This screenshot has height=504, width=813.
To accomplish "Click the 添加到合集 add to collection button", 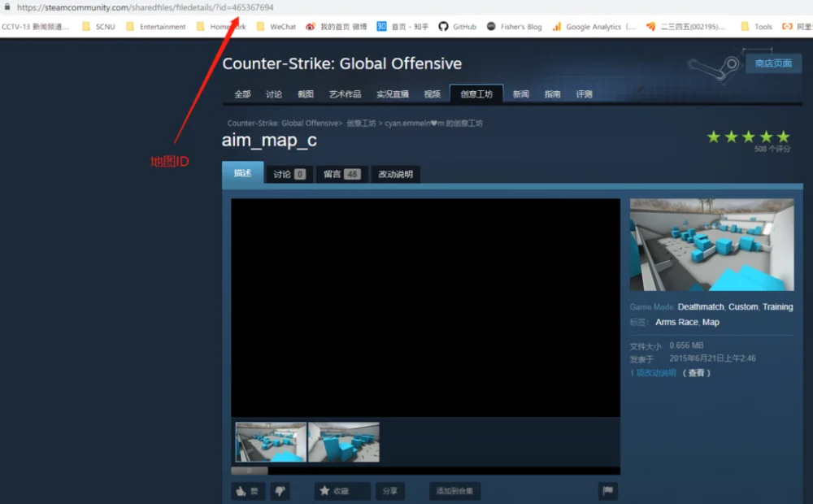I will (x=454, y=490).
